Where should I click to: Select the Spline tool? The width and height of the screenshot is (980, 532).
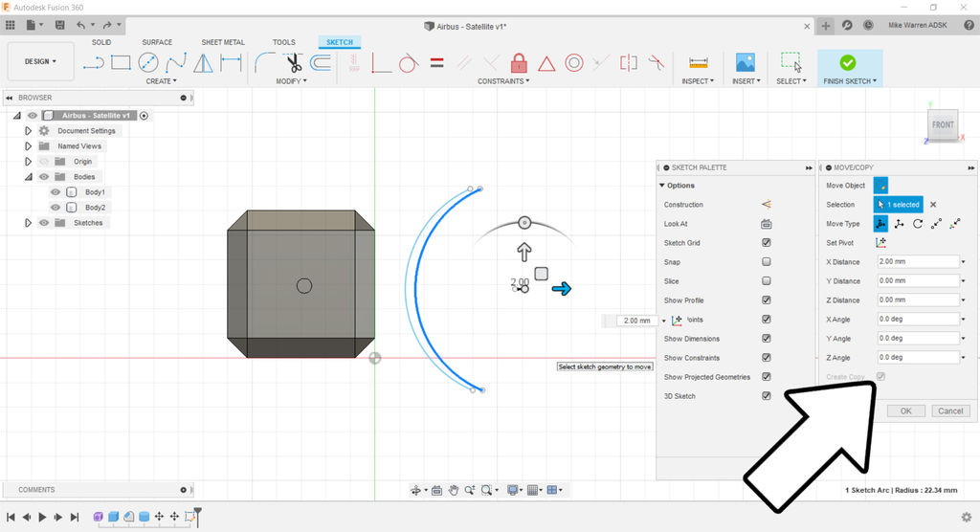point(176,62)
